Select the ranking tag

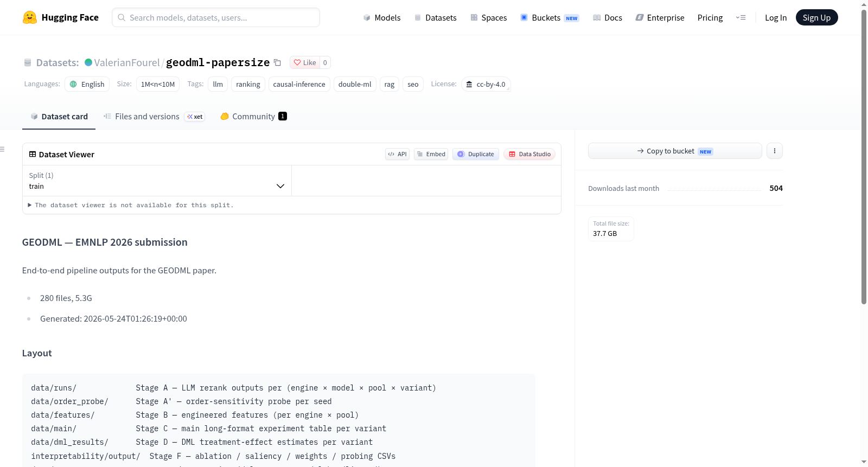click(x=248, y=84)
